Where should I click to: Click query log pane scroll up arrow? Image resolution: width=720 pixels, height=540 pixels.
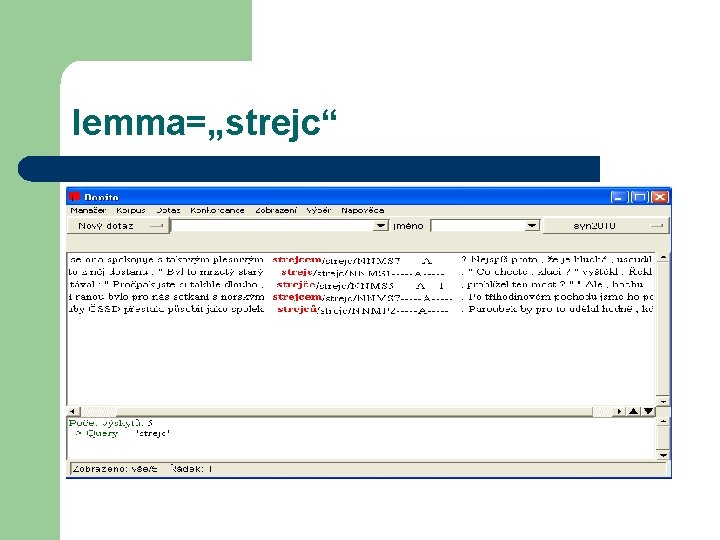point(663,422)
